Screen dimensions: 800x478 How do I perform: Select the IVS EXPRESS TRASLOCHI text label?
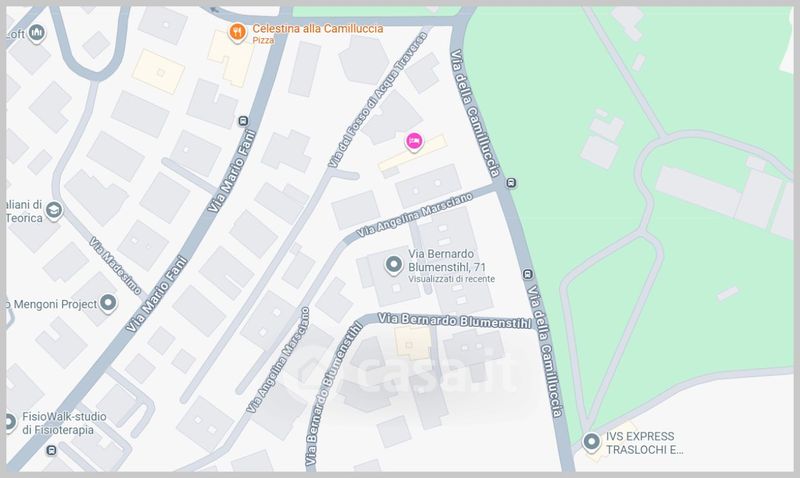tap(644, 443)
